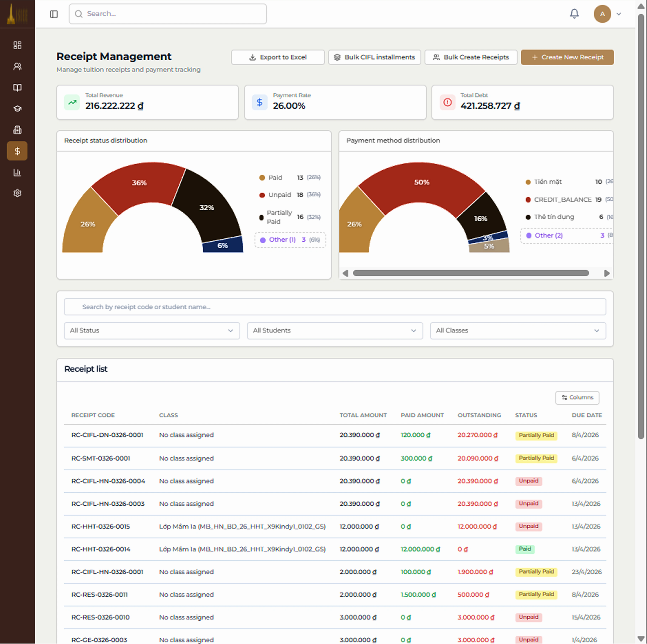647x644 pixels.
Task: Open the dashboard grid icon in sidebar
Action: [x=17, y=45]
